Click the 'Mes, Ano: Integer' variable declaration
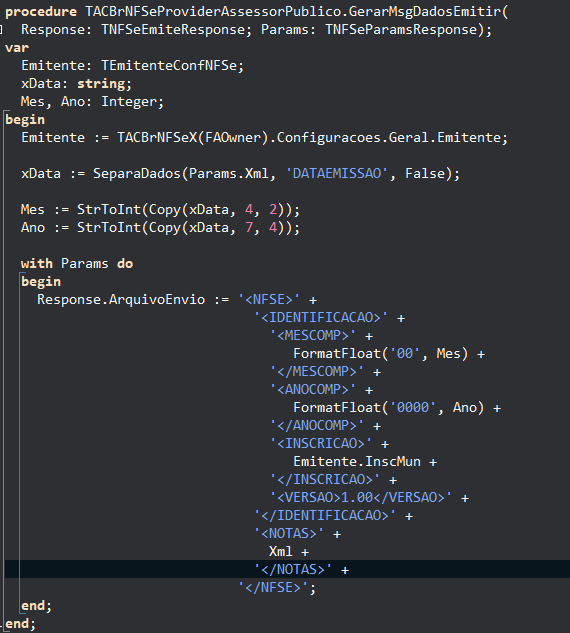The image size is (570, 633). pyautogui.click(x=93, y=101)
